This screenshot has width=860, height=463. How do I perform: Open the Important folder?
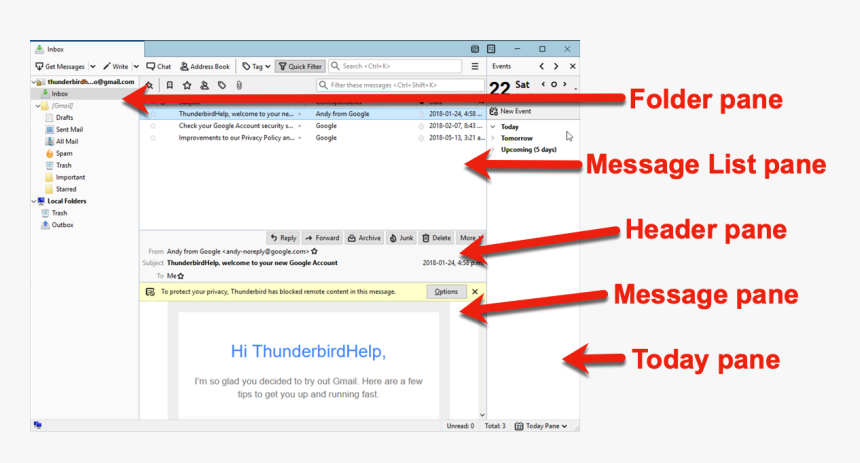click(70, 177)
